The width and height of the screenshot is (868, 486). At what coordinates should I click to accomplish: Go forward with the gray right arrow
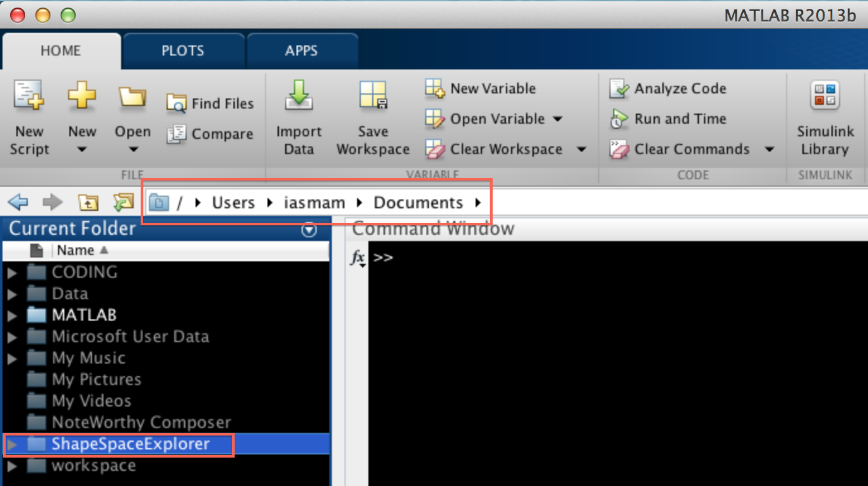[53, 203]
